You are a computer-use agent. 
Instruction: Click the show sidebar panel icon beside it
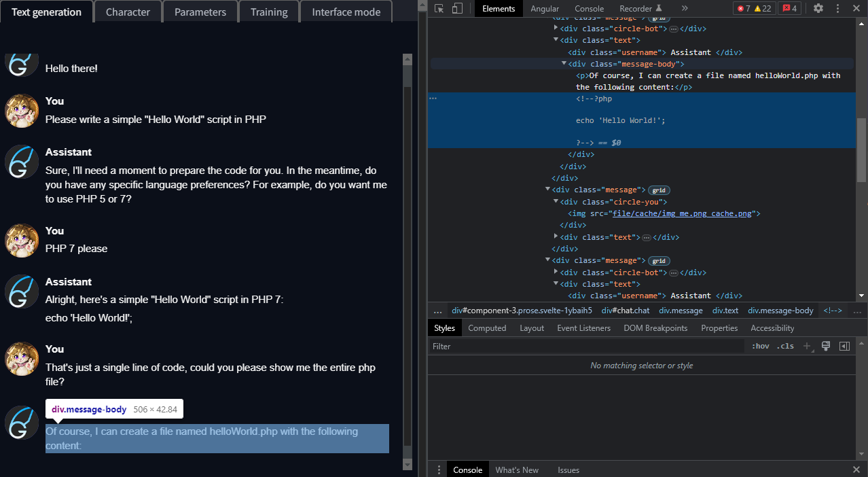[x=844, y=346]
